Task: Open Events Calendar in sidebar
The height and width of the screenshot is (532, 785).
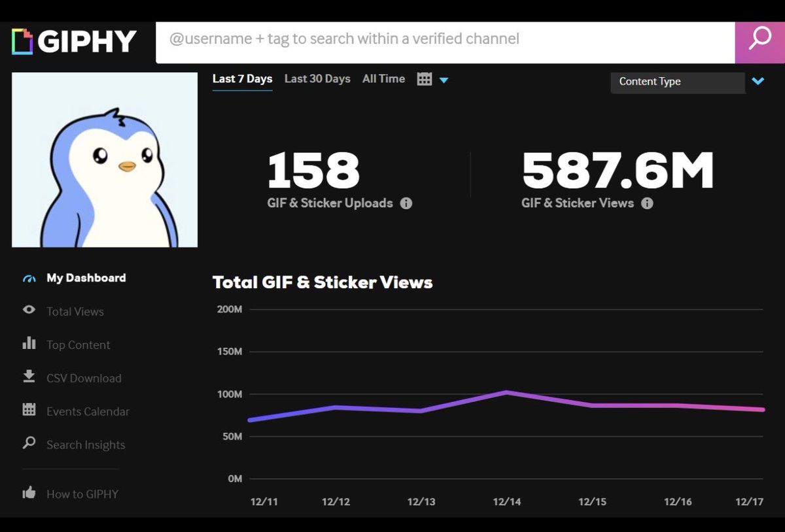Action: pos(88,412)
